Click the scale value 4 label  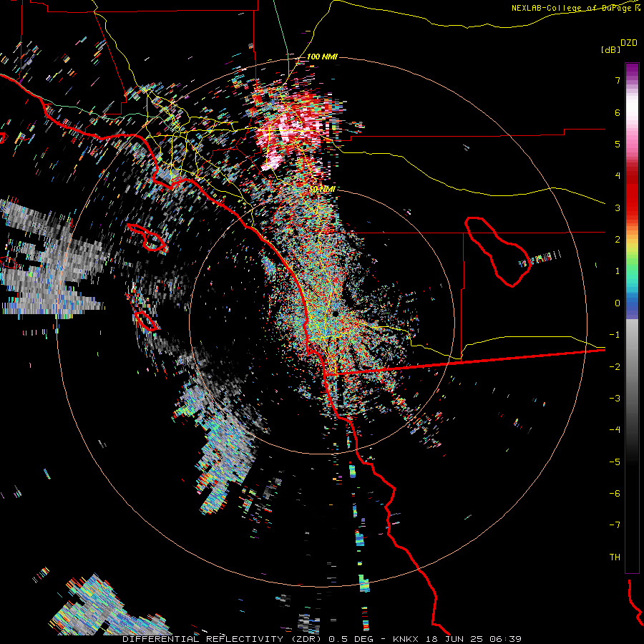click(x=618, y=176)
